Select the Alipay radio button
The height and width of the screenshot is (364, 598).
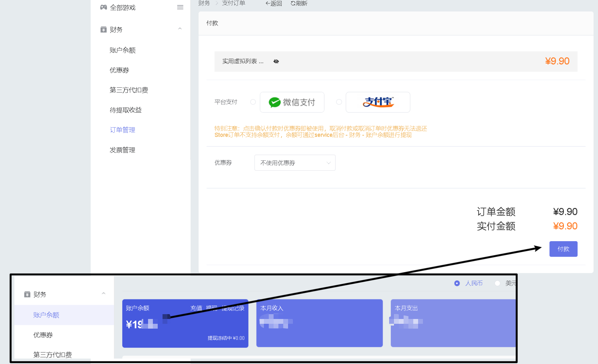tap(339, 102)
